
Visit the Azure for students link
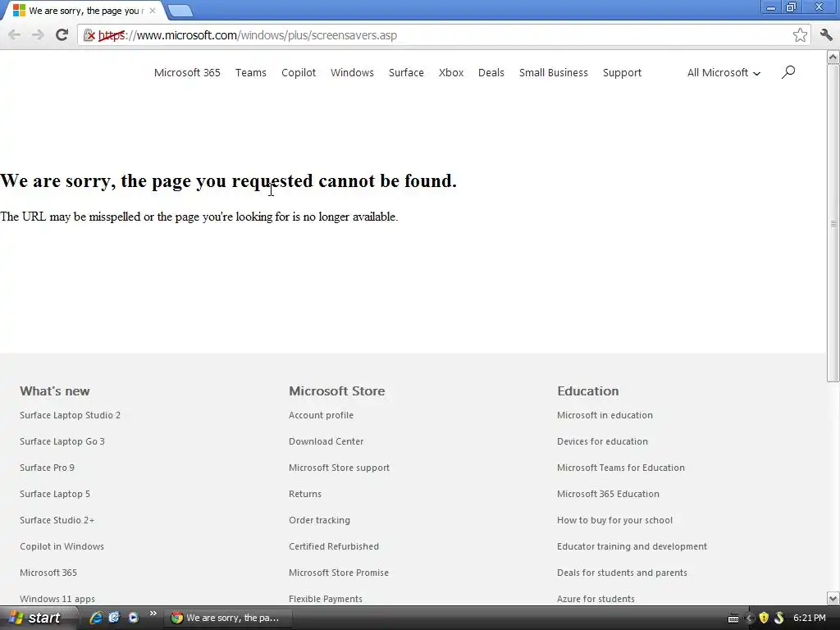coord(596,599)
